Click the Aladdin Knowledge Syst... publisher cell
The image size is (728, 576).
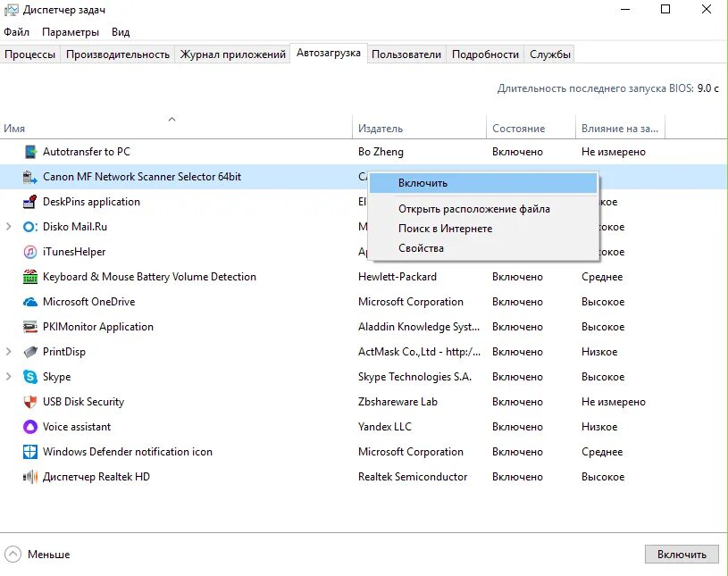click(x=419, y=327)
